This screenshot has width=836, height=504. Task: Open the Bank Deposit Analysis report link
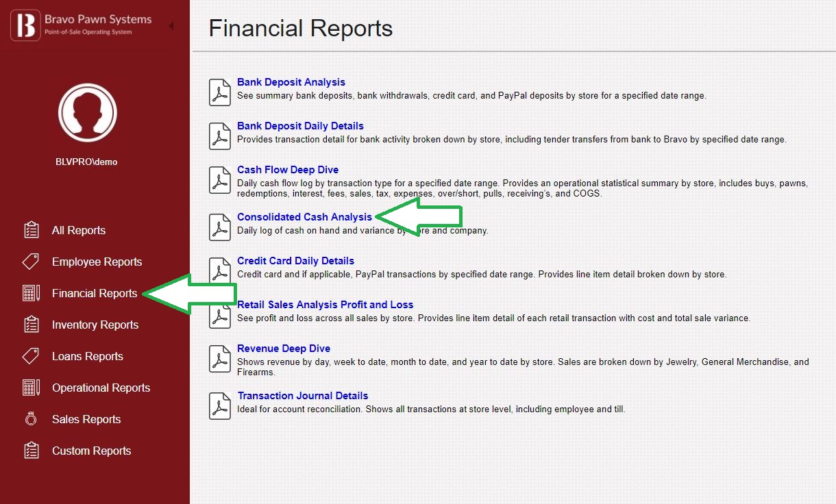291,82
